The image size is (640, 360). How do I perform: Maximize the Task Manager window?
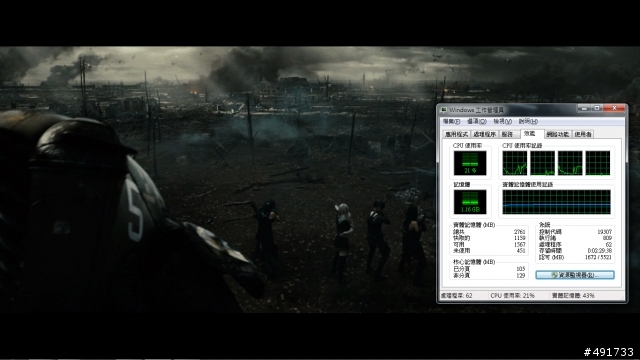pos(597,109)
